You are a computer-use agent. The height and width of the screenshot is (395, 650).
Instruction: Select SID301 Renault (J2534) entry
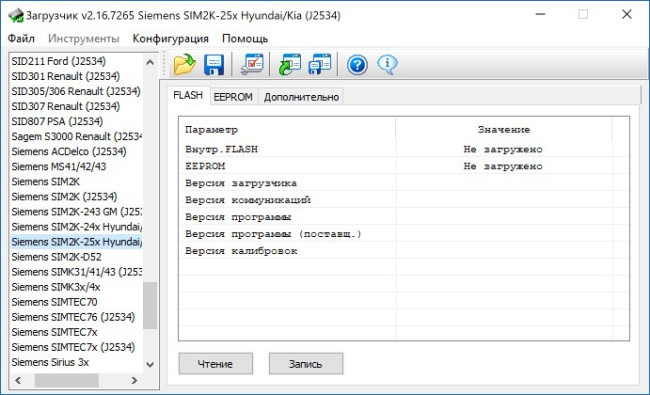[x=76, y=76]
